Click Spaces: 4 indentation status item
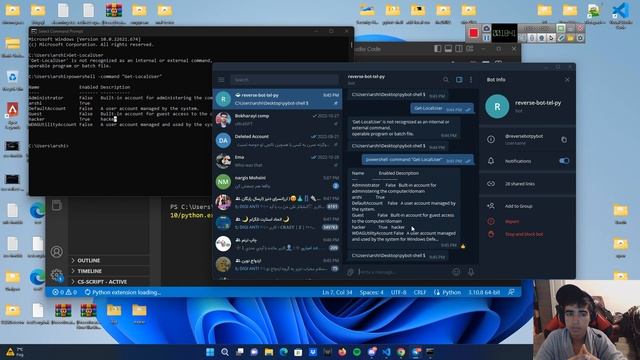640x360 pixels. click(x=371, y=292)
